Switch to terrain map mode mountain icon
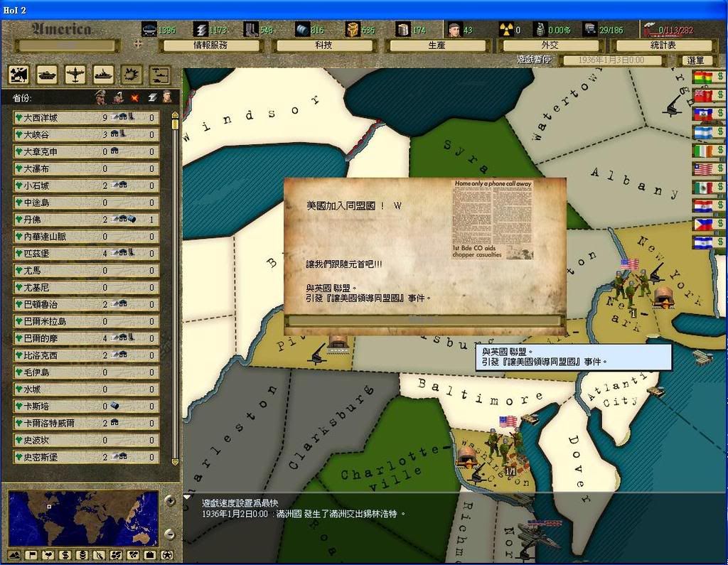This screenshot has width=728, height=565. 14,554
